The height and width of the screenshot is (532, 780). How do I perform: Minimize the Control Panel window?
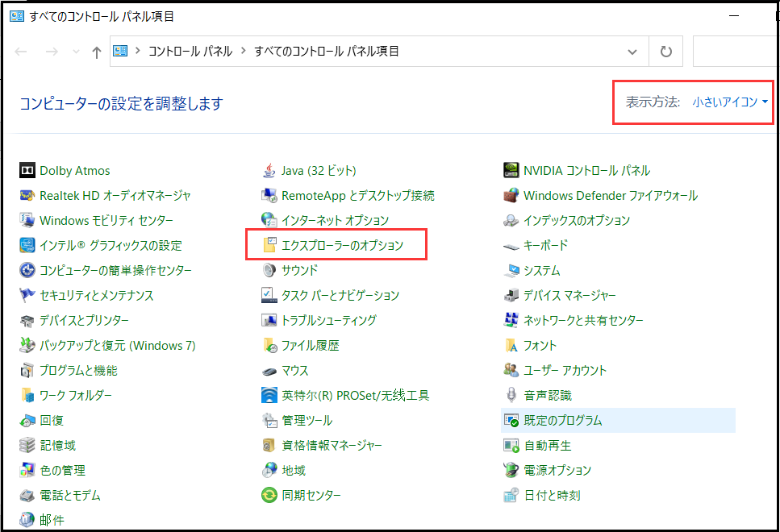point(734,16)
